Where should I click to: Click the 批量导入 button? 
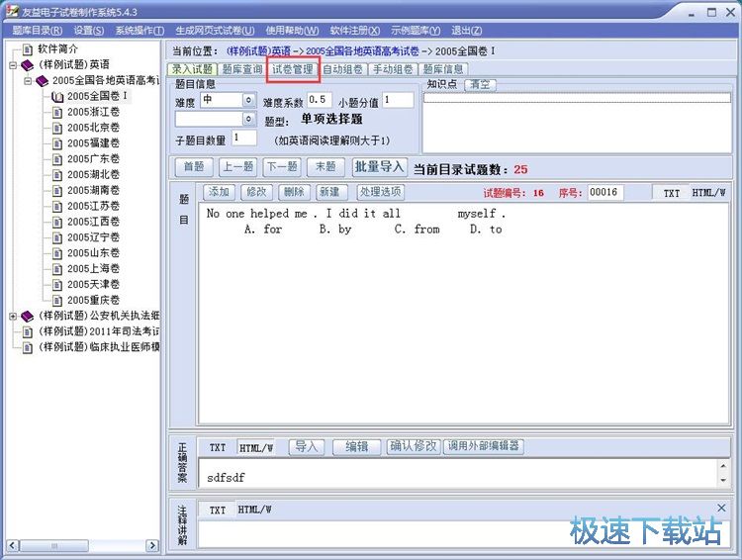(x=380, y=166)
